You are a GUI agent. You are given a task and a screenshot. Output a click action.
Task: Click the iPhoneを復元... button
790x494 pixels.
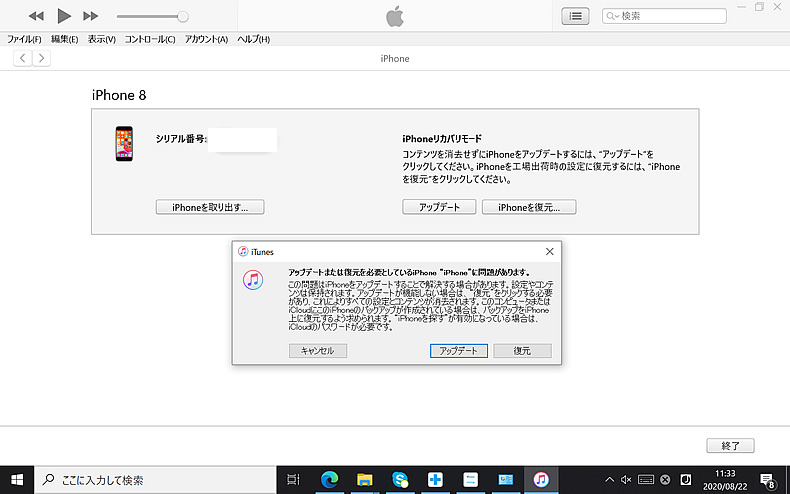pos(529,207)
